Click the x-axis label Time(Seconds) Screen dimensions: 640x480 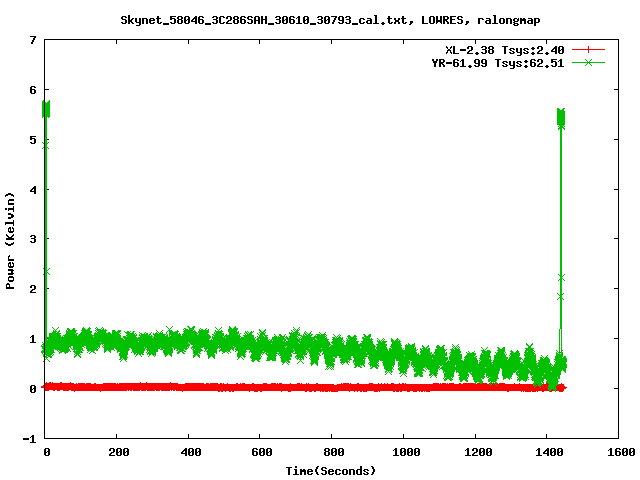pyautogui.click(x=331, y=471)
